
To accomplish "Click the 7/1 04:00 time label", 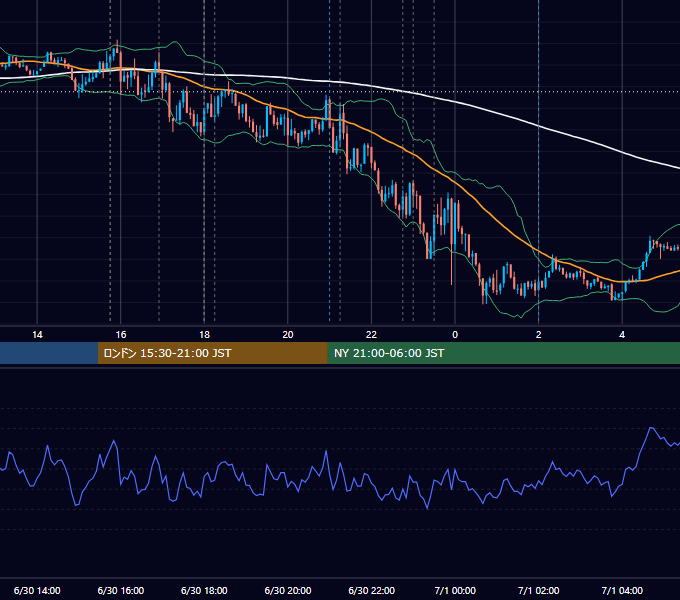I will 622,590.
